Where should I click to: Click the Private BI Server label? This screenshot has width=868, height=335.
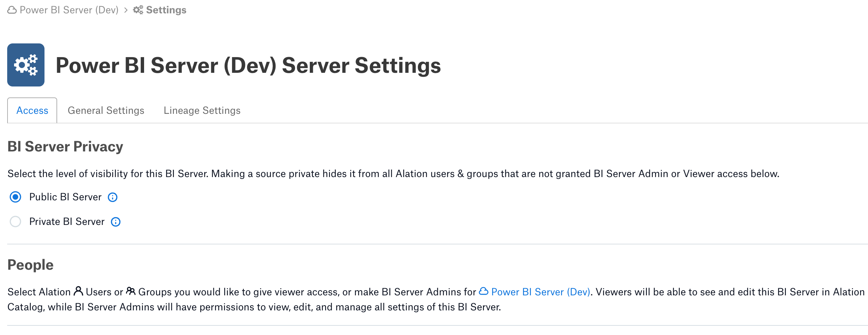(x=67, y=222)
